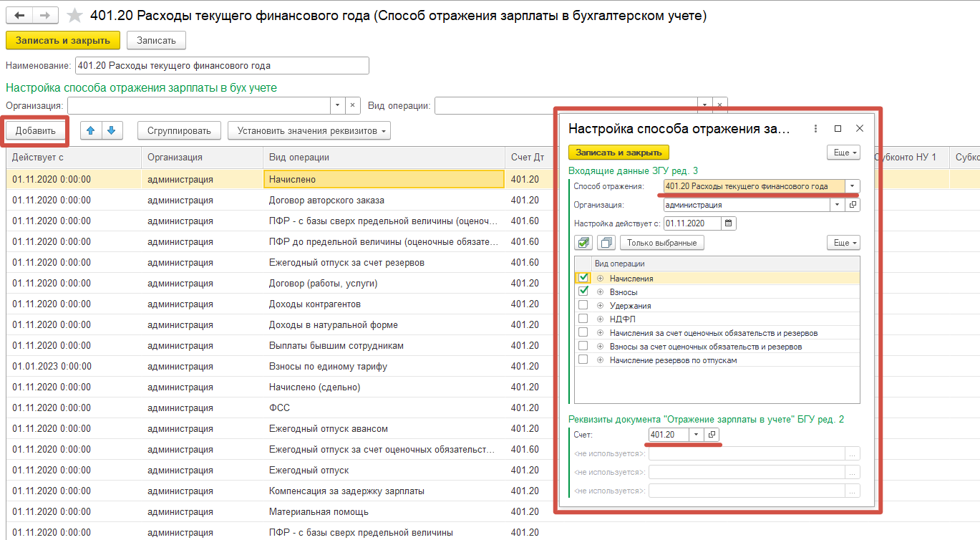Click the main form's yellow Записать и закрыть
Image resolution: width=980 pixels, height=540 pixels.
tap(63, 40)
